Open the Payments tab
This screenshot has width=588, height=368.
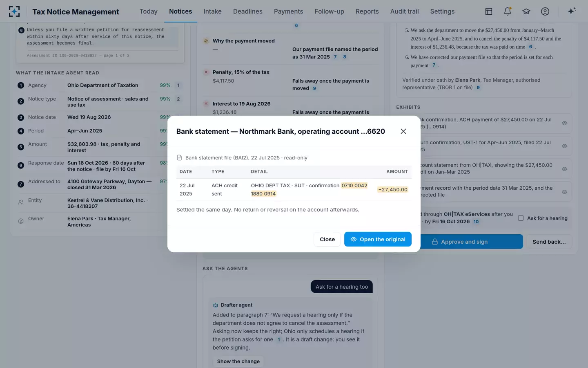point(289,11)
